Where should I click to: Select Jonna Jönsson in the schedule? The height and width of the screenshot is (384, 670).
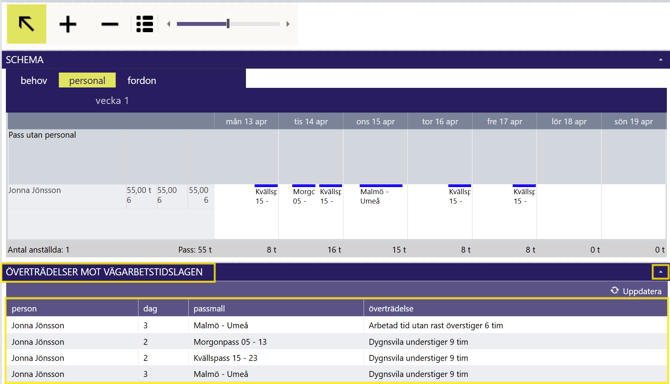pyautogui.click(x=35, y=191)
